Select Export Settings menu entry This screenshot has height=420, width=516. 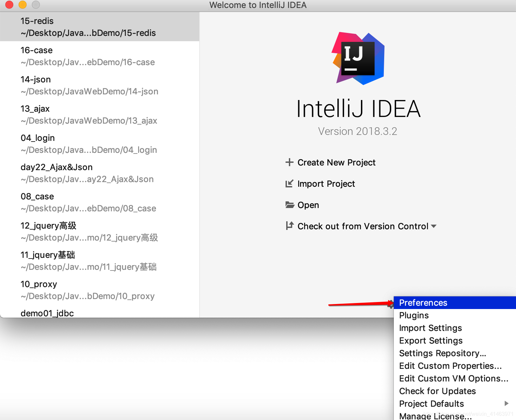point(455,341)
